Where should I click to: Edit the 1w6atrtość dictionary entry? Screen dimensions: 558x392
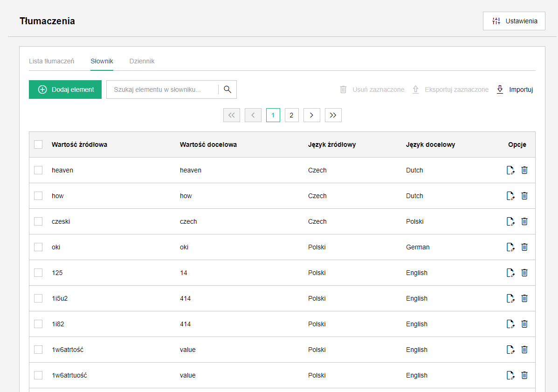click(x=510, y=350)
